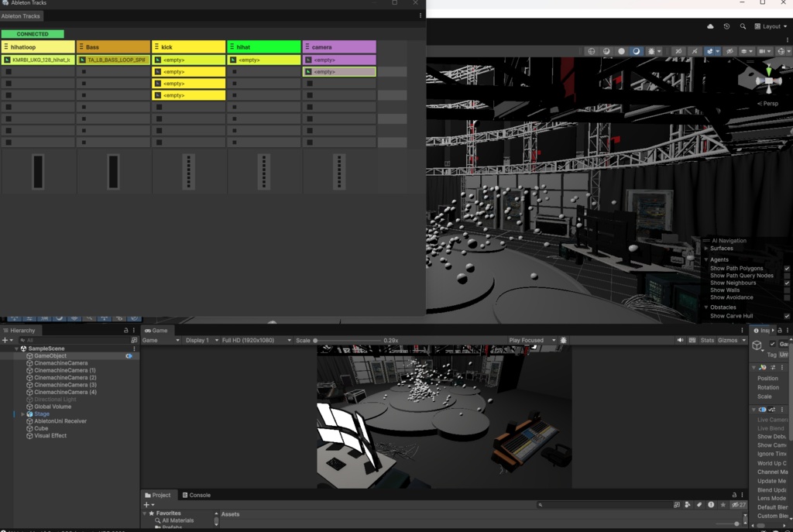
Task: Toggle the Game view shortcuts keyboard icon
Action: tap(692, 340)
